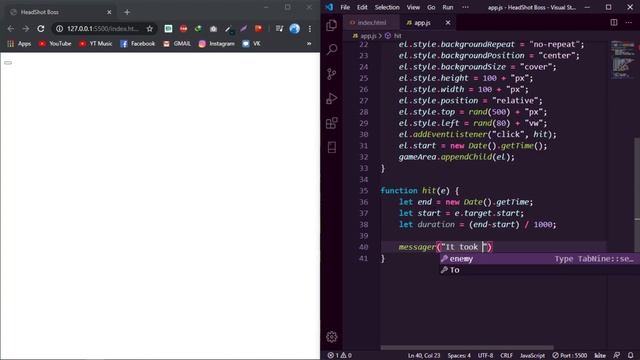
Task: Close the app.js editor tab
Action: [448, 22]
